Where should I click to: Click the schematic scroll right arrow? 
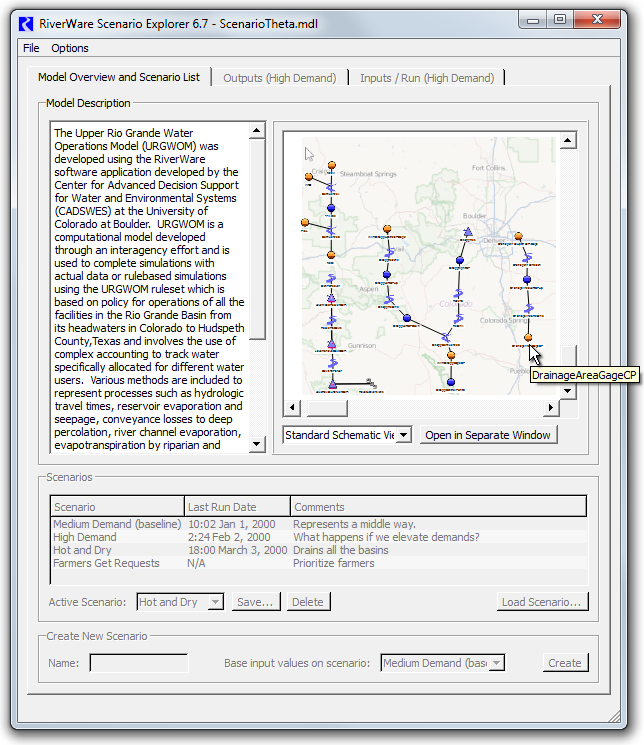pos(551,408)
